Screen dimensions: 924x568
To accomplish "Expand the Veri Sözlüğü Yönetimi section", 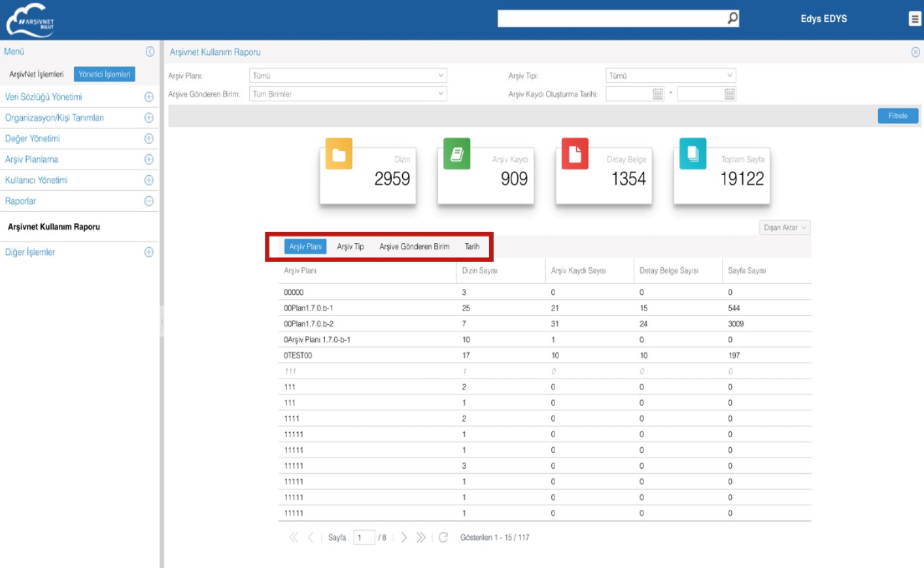I will coord(148,97).
